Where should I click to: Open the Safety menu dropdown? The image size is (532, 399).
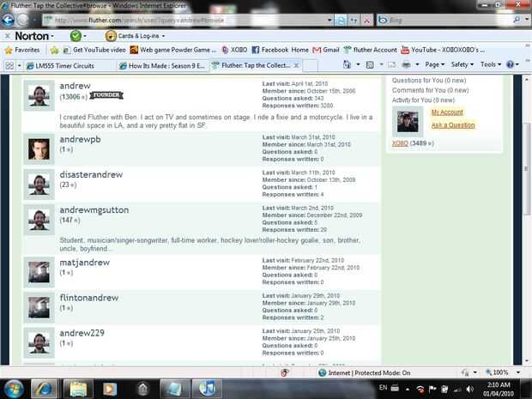point(462,64)
